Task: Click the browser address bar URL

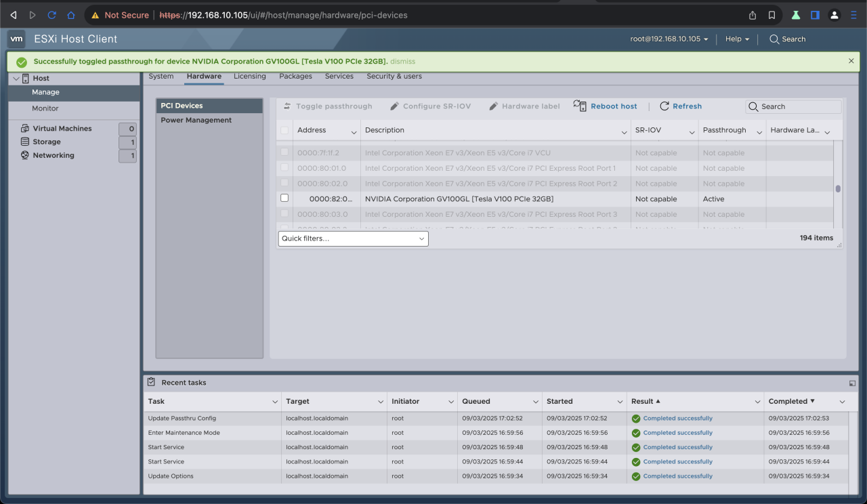Action: pyautogui.click(x=283, y=15)
